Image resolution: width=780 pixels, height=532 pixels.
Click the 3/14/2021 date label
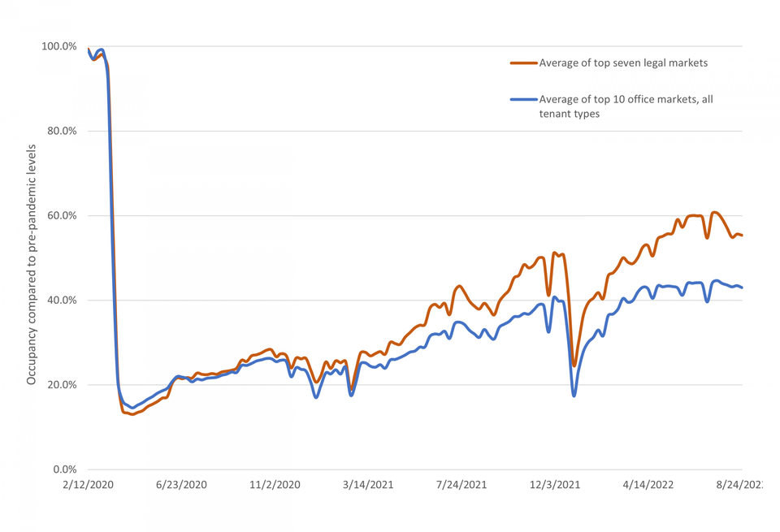click(x=368, y=485)
